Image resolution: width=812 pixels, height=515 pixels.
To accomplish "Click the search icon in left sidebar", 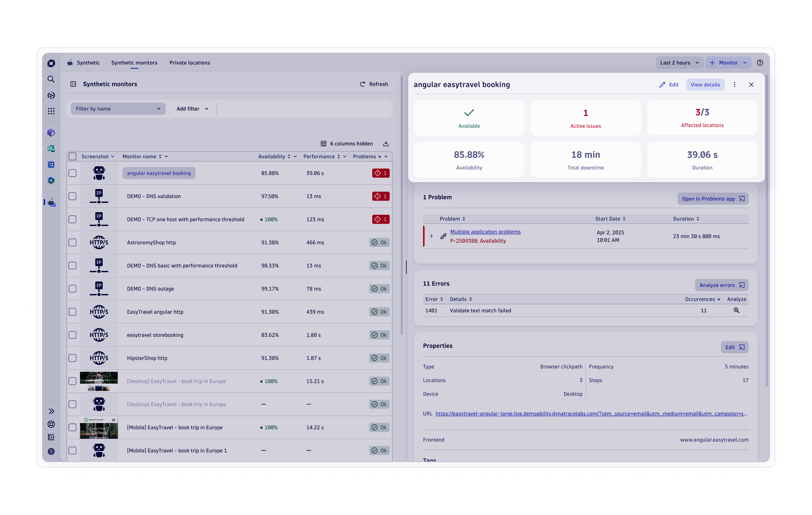I will 51,79.
